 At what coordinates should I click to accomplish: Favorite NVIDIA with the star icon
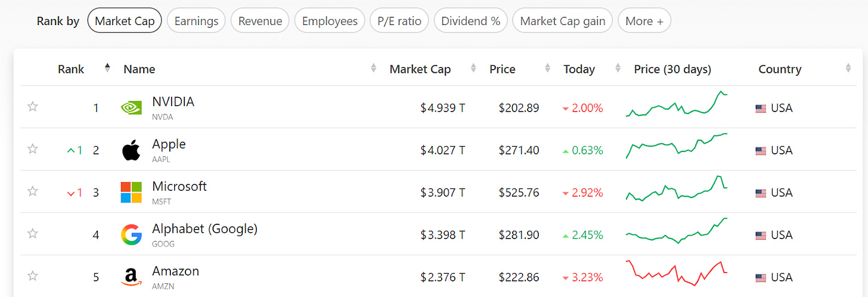click(x=33, y=107)
